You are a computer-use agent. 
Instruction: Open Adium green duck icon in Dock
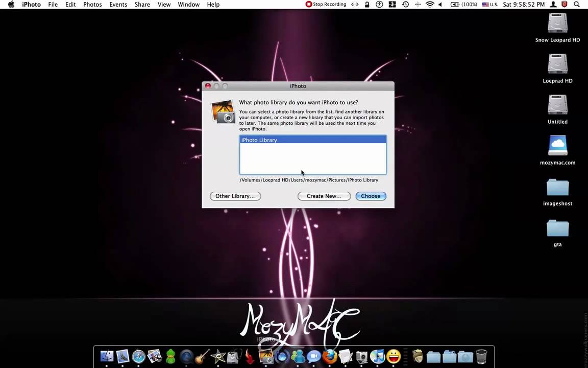point(170,356)
